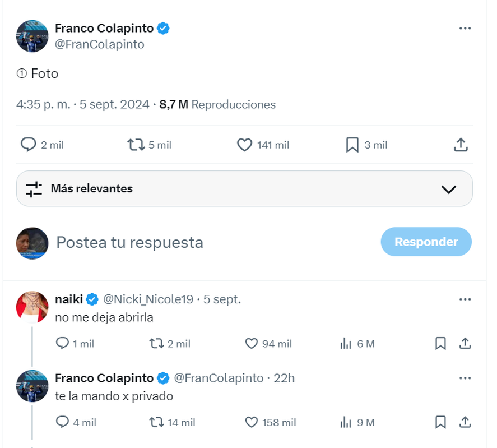Repost naiki's reply
This screenshot has width=497, height=448.
coord(156,344)
